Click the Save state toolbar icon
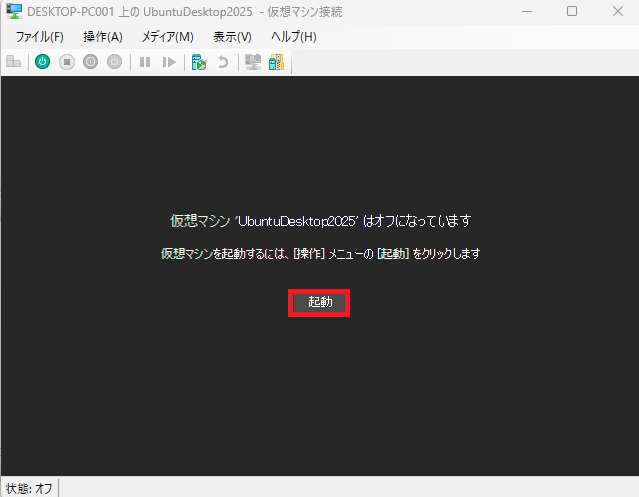The height and width of the screenshot is (497, 639). [115, 62]
